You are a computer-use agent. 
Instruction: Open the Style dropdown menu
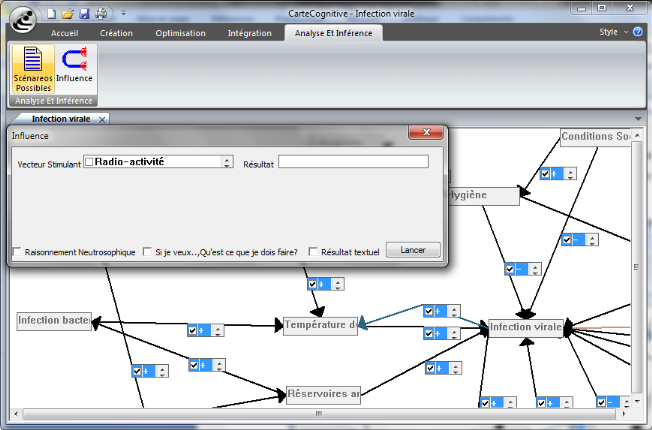click(x=613, y=32)
